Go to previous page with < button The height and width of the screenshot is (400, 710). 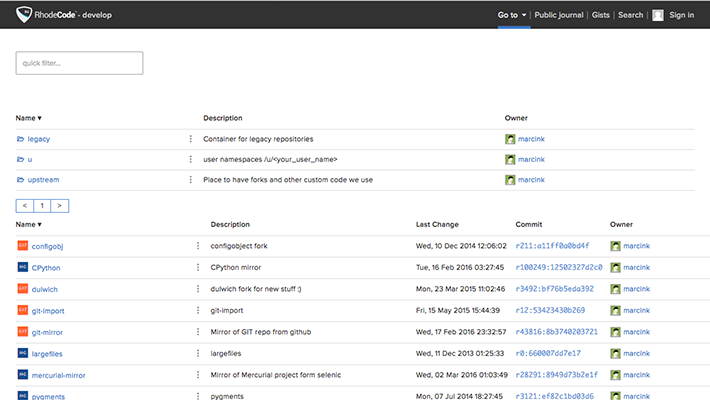click(x=24, y=206)
